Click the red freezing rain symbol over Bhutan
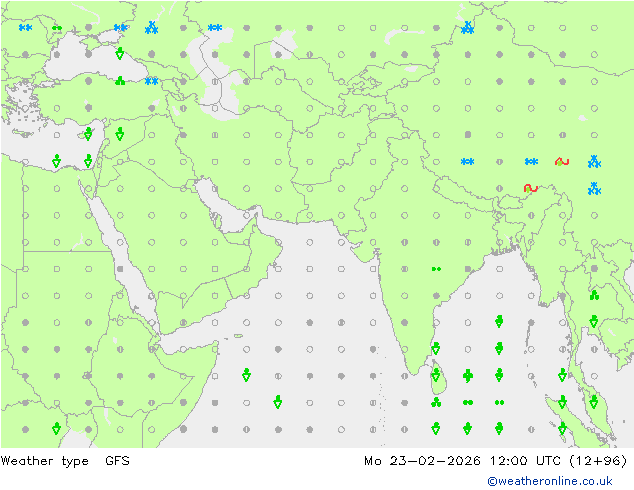 pyautogui.click(x=530, y=188)
